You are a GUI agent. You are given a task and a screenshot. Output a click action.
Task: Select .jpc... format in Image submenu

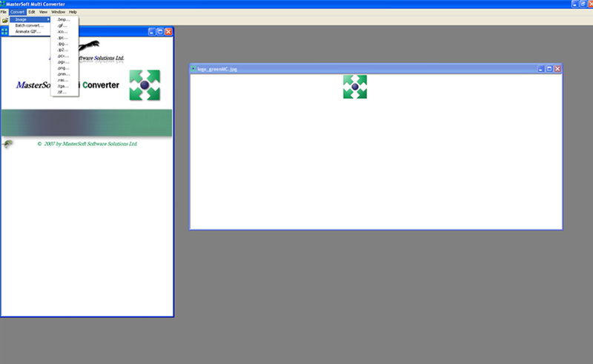(64, 38)
